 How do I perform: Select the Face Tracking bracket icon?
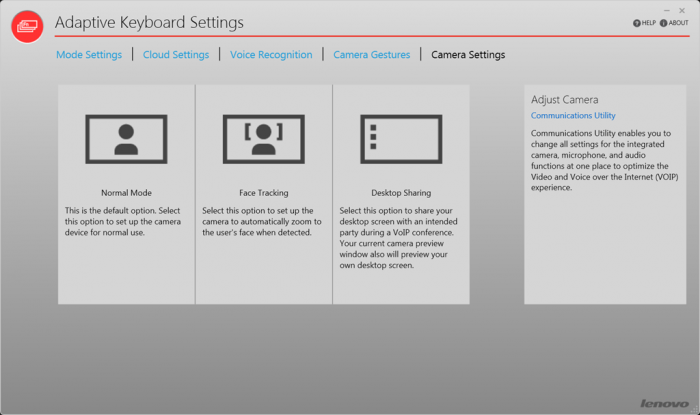(x=263, y=138)
